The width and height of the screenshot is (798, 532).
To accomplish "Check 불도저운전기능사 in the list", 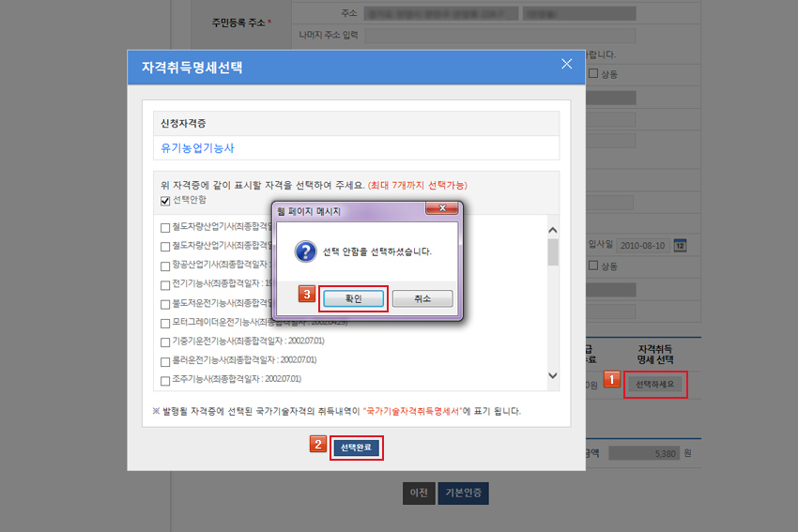I will coord(165,304).
